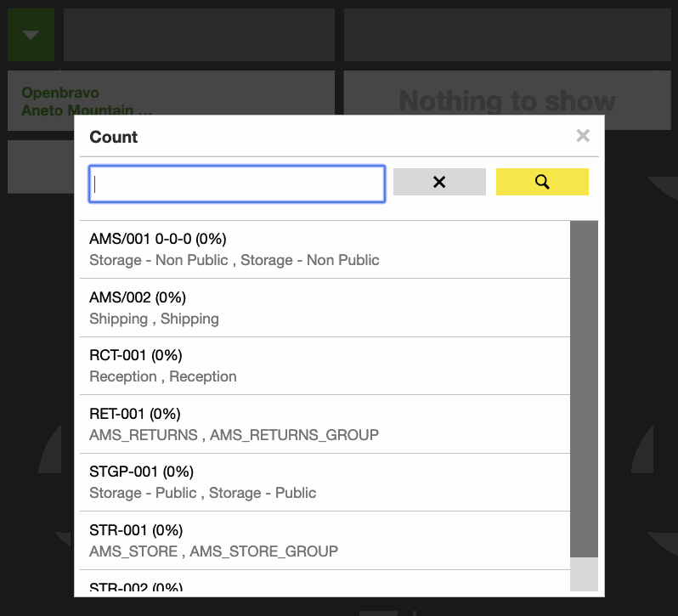Click 'Storage - Non Public' description text
Image resolution: width=678 pixels, height=616 pixels.
[234, 260]
